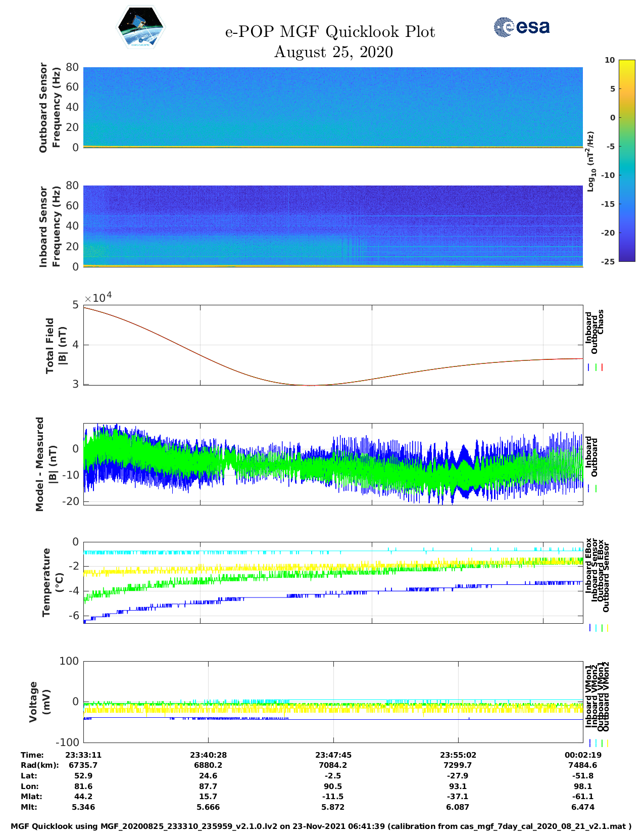
Task: Click the red Chaos legend marker
Action: [x=602, y=367]
